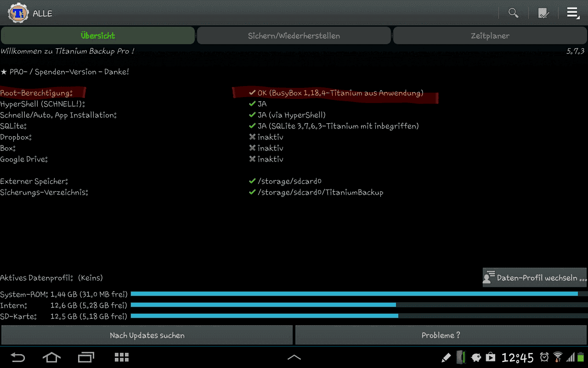Click System-ROM 1.44 GB free text

click(x=63, y=294)
